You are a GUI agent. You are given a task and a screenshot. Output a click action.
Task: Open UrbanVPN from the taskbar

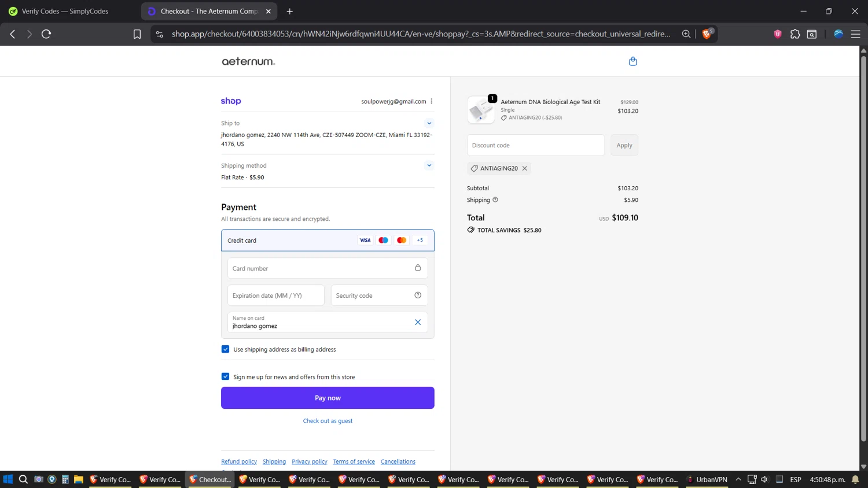coord(707,479)
